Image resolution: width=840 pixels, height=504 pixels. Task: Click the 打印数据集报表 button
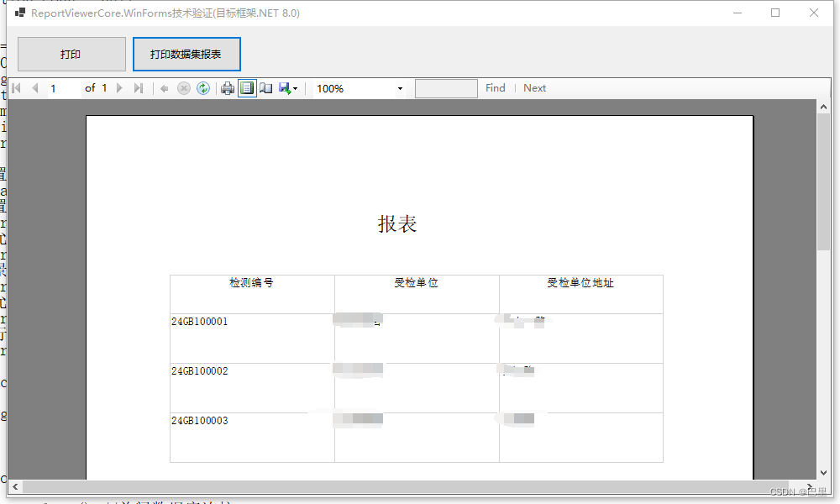coord(186,53)
